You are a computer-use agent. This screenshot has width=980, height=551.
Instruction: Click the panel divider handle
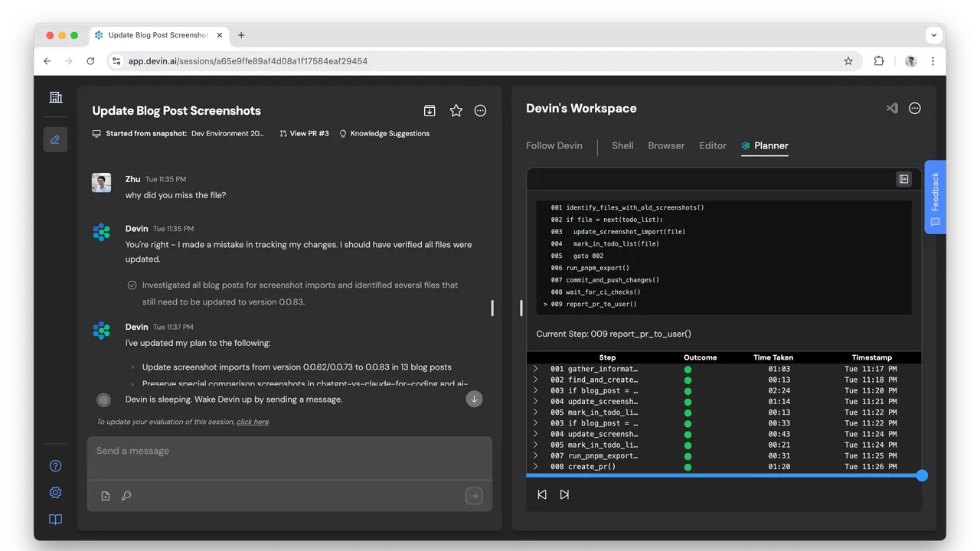click(521, 308)
